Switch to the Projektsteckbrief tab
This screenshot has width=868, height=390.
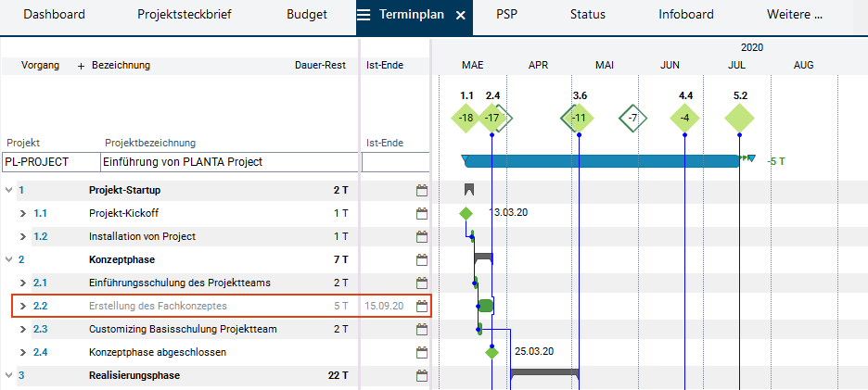185,15
